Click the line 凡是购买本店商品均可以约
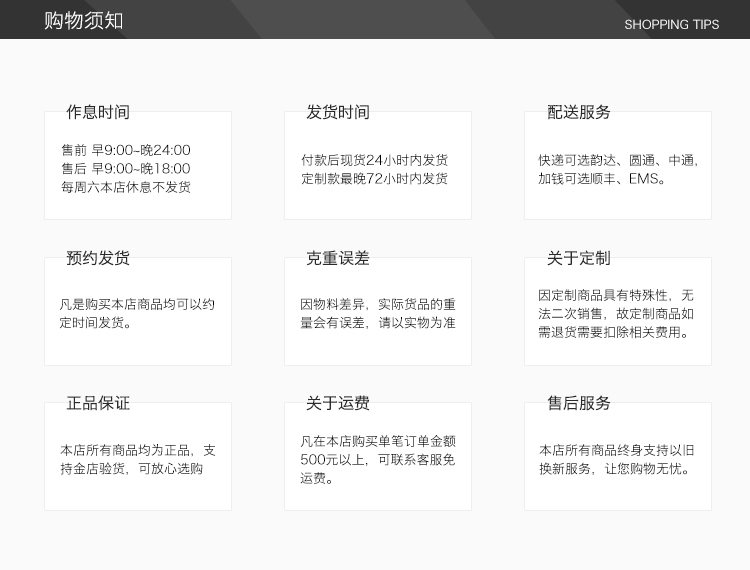750x570 pixels. [137, 304]
